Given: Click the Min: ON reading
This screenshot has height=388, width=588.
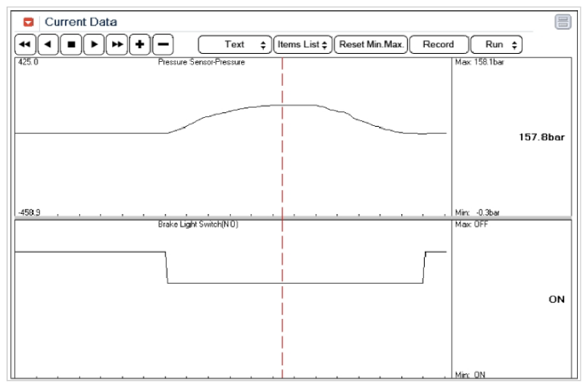Looking at the screenshot, I should coord(470,374).
